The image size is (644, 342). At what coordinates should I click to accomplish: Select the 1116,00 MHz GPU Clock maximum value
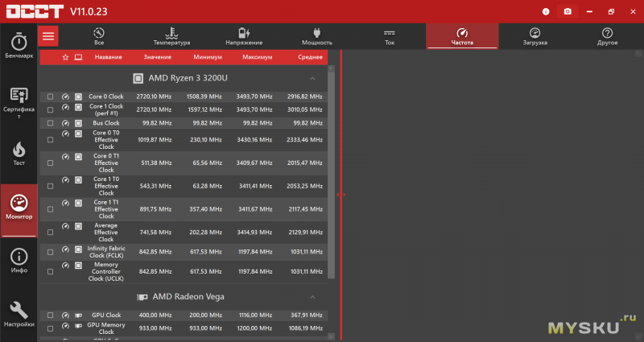pyautogui.click(x=255, y=315)
